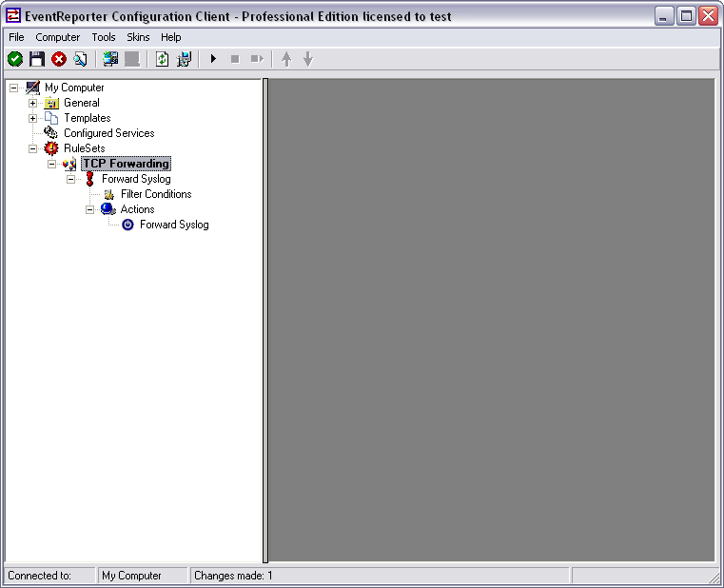Maximize the EventReporter window

(x=686, y=16)
